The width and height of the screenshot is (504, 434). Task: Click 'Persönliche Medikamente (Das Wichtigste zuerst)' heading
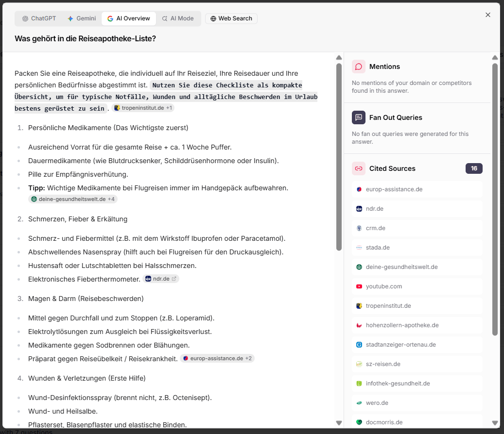[108, 128]
